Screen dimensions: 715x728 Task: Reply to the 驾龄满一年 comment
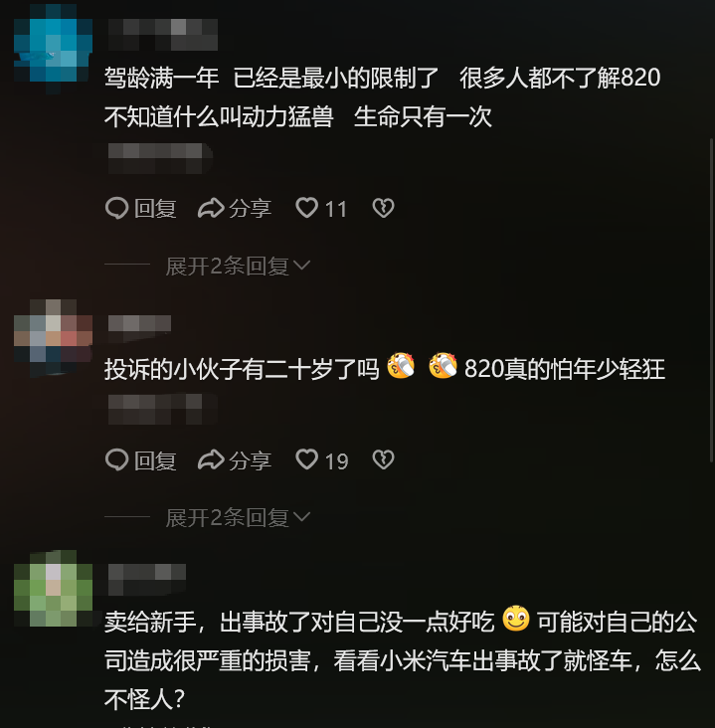(140, 208)
